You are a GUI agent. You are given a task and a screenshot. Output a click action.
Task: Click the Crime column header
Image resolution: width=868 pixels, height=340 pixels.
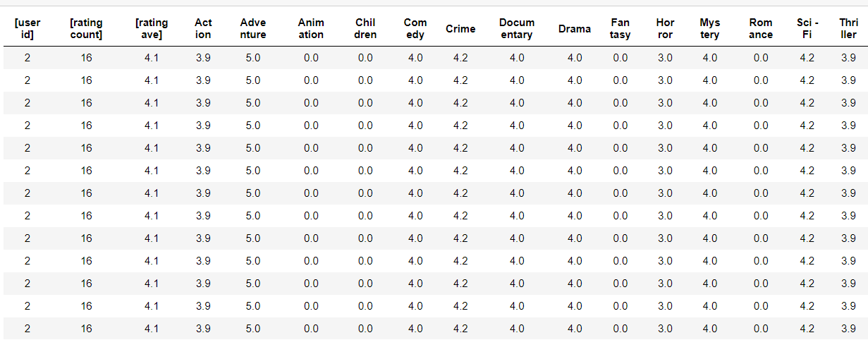tap(460, 29)
